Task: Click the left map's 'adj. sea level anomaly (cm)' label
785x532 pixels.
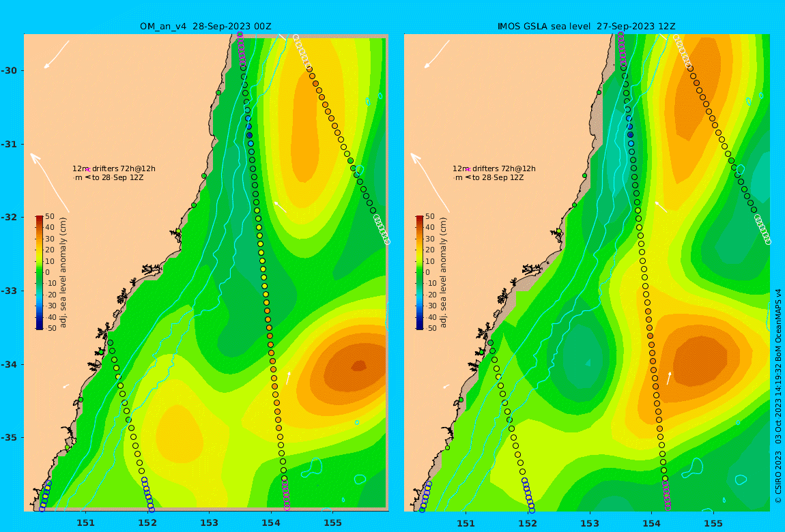Action: tap(63, 273)
